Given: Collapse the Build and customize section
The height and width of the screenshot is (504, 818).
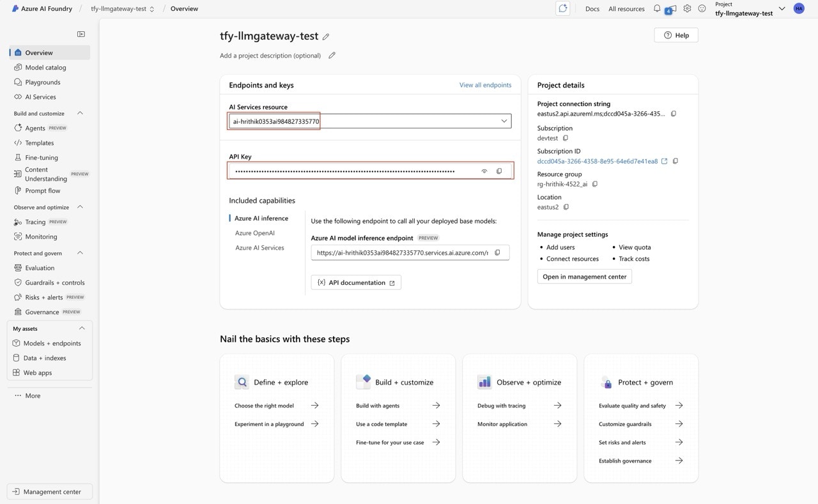Looking at the screenshot, I should [x=80, y=113].
